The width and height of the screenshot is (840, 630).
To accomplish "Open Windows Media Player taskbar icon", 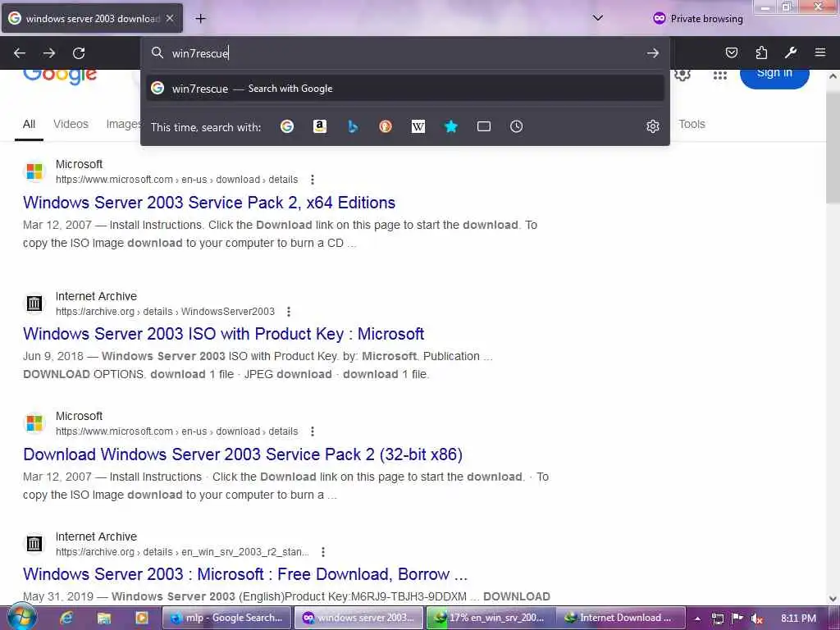I will [x=141, y=618].
